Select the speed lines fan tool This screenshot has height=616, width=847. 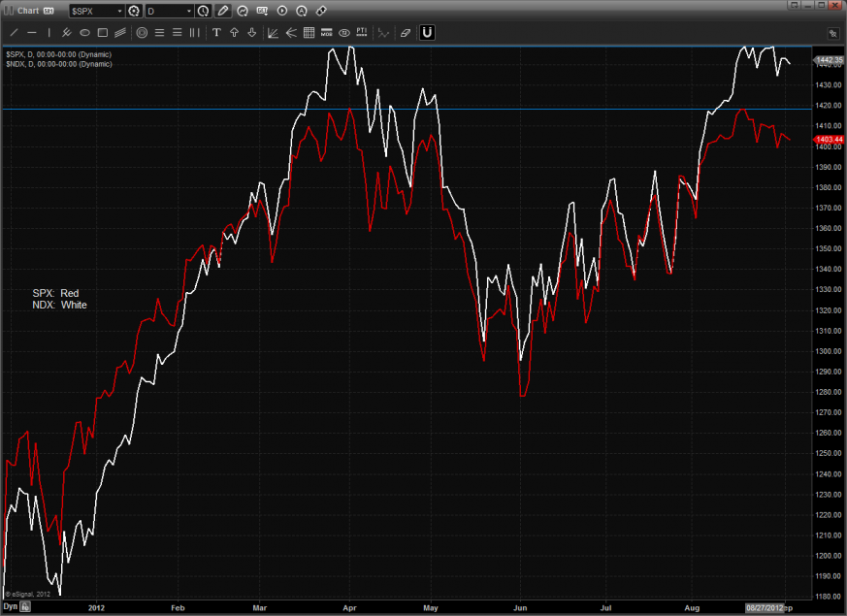pyautogui.click(x=291, y=33)
